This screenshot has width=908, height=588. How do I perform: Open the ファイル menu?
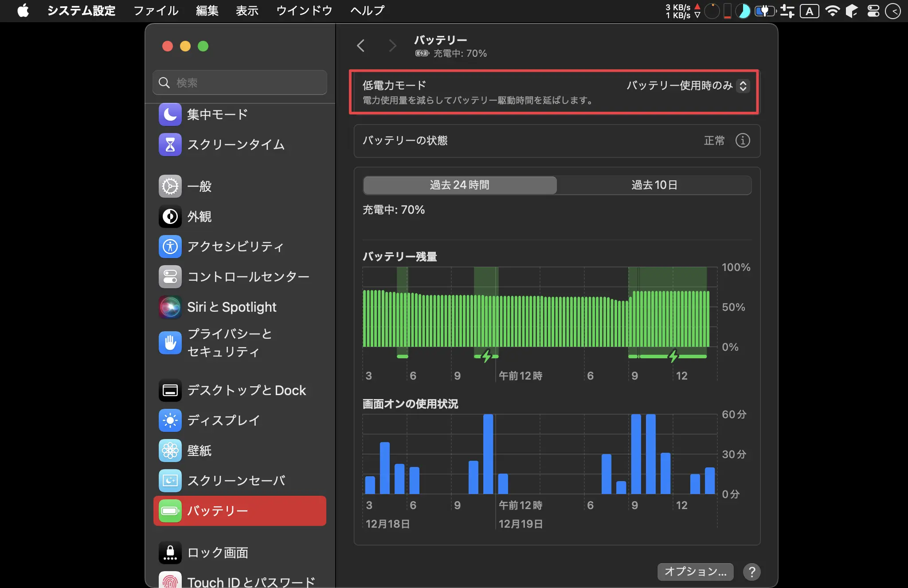(x=156, y=10)
